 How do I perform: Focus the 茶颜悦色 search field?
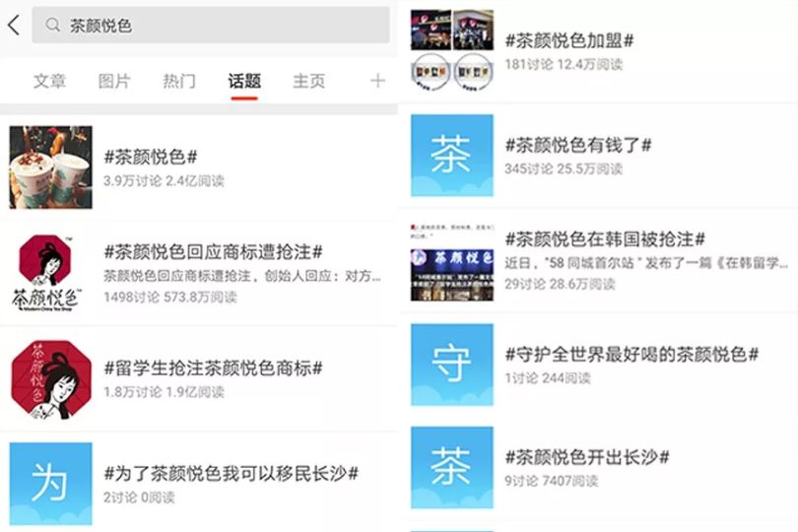(x=211, y=25)
